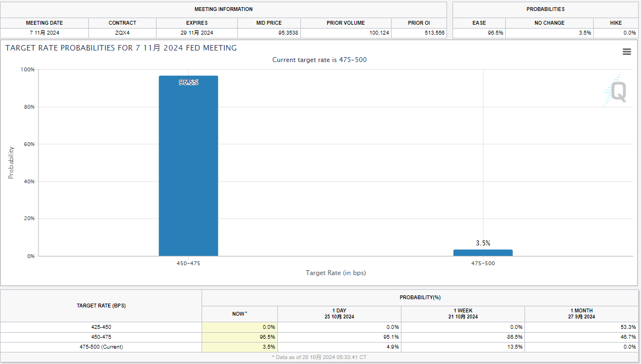Image resolution: width=642 pixels, height=364 pixels.
Task: Select the 3.5% bar for 475-500
Action: point(483,253)
